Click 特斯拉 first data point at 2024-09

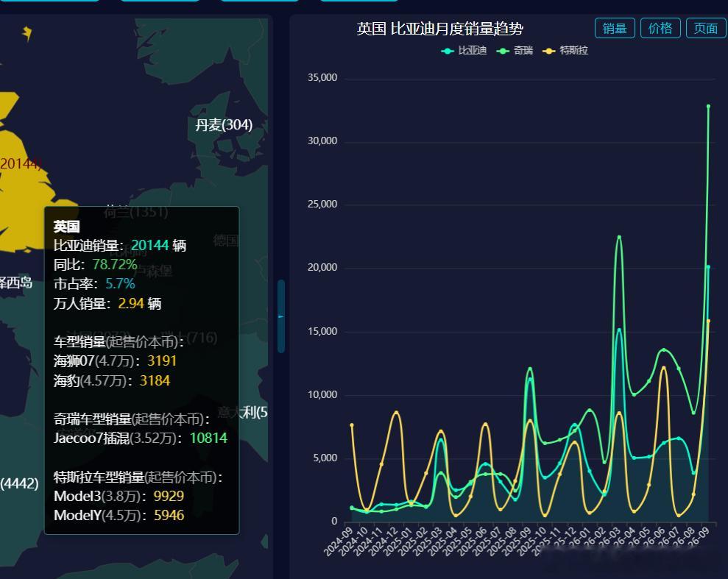click(x=352, y=425)
